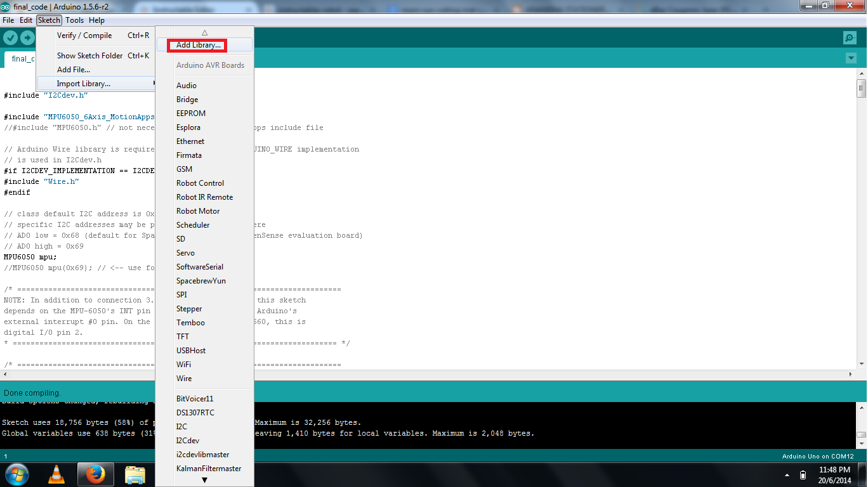This screenshot has height=487, width=868.
Task: Click 'Done compiling.' status message
Action: [x=32, y=393]
